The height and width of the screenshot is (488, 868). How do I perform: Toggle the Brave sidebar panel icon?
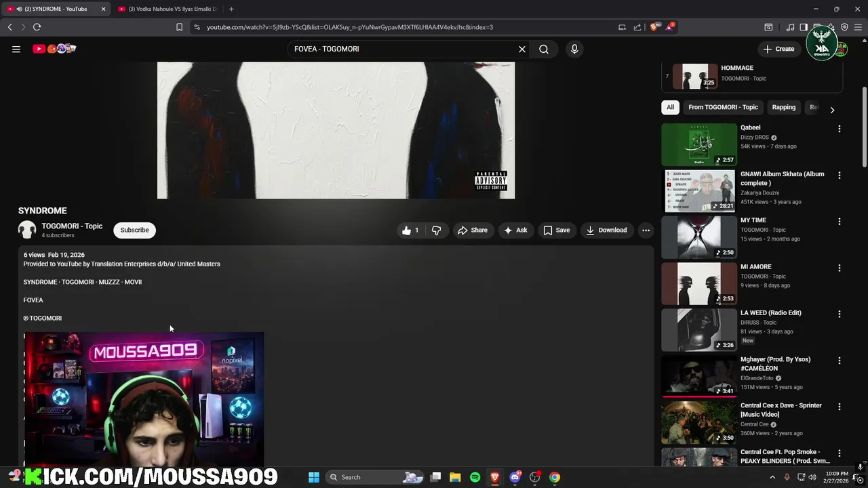(804, 27)
